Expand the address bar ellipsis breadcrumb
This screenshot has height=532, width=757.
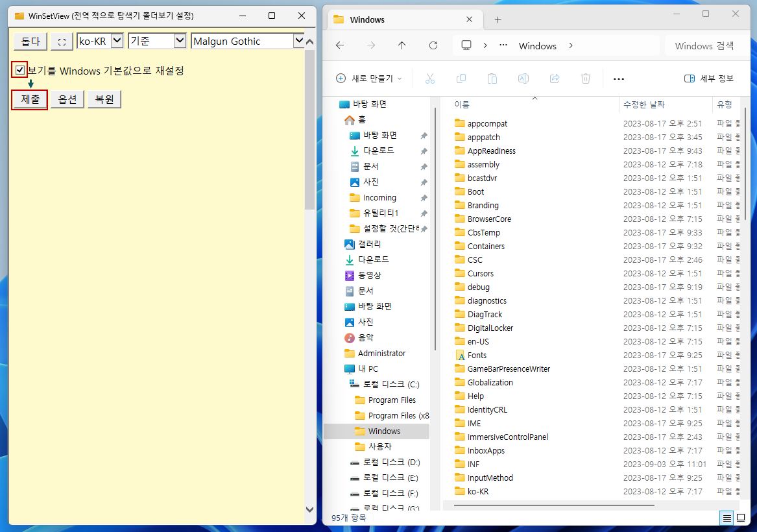coord(503,45)
